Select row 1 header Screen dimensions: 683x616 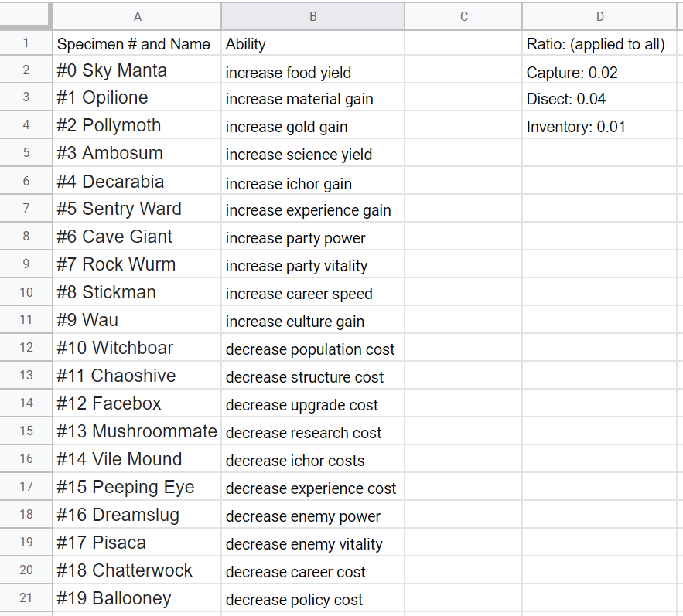[26, 43]
